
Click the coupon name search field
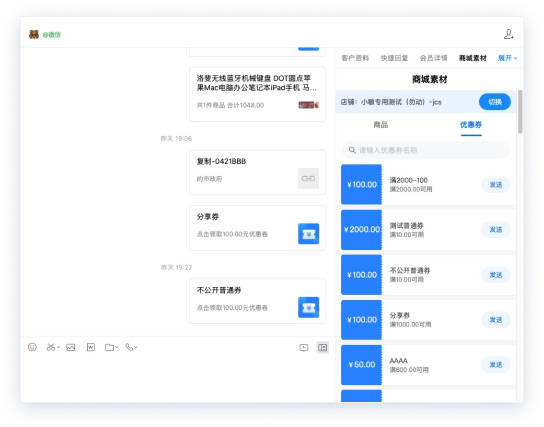coord(426,150)
